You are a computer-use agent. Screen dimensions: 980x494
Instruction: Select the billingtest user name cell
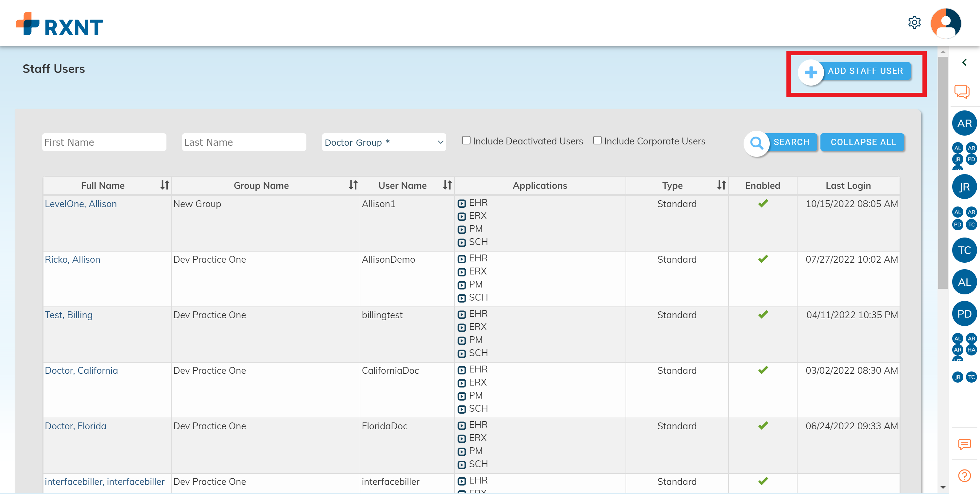click(x=407, y=335)
